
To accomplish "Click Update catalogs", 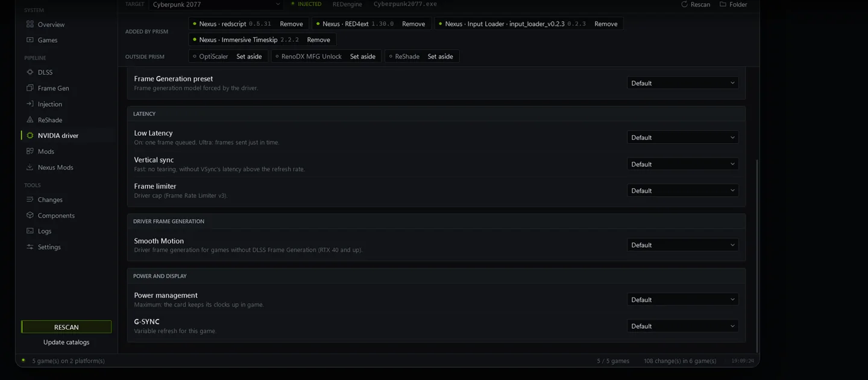I will (66, 342).
